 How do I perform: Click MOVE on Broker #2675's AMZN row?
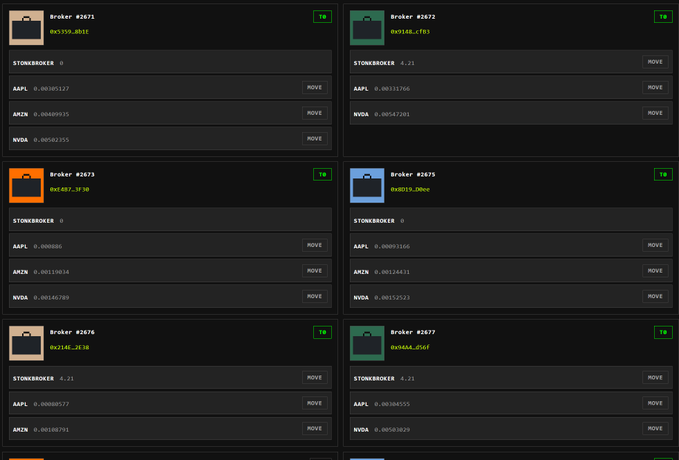(655, 271)
